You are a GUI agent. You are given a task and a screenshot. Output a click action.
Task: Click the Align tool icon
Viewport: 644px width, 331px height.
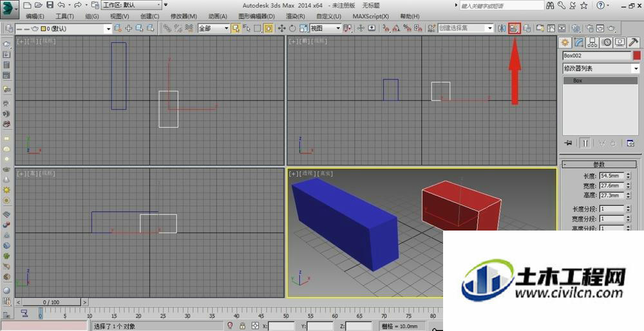click(x=514, y=28)
